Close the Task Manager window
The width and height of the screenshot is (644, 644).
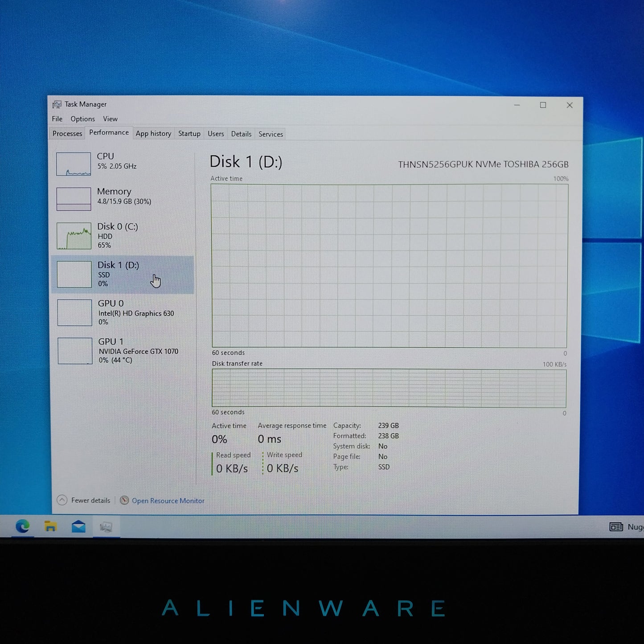(x=570, y=105)
